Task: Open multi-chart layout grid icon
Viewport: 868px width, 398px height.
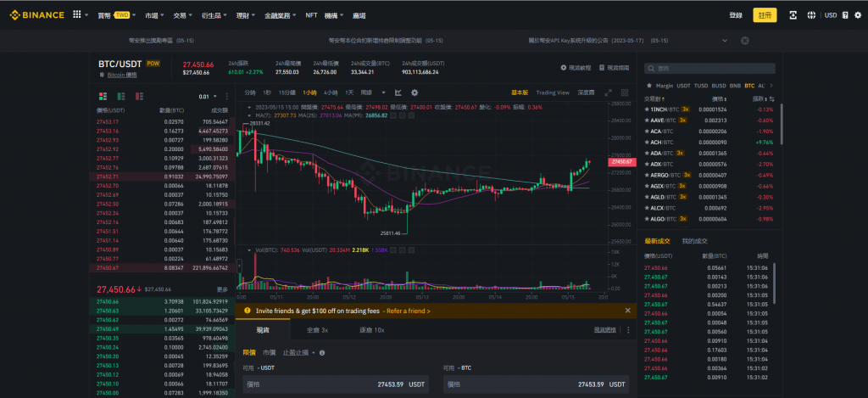Action: (x=625, y=92)
